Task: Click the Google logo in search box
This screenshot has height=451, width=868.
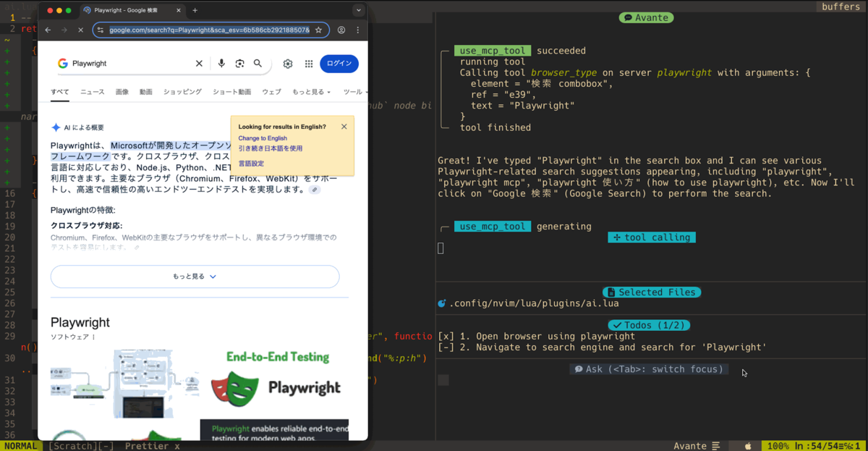Action: click(x=63, y=64)
